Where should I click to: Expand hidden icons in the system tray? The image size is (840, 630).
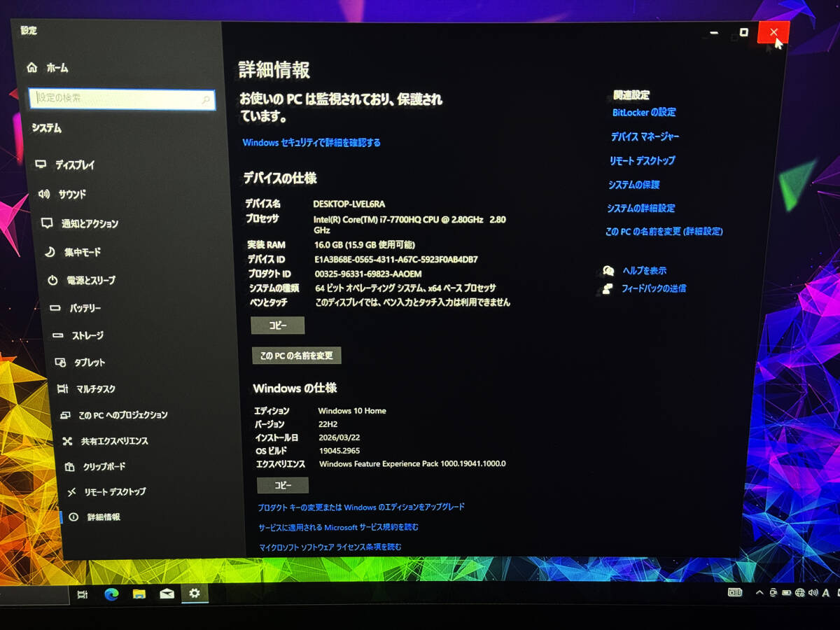pos(760,593)
